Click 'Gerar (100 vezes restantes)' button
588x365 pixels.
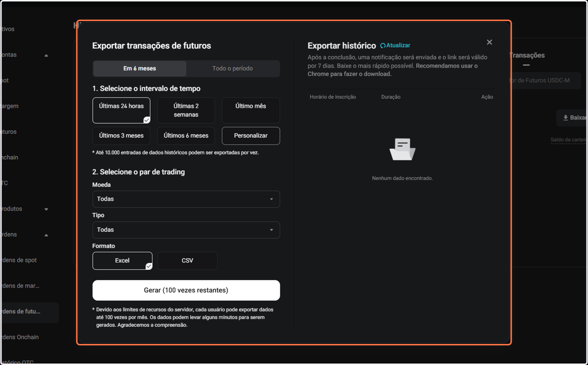click(x=186, y=290)
